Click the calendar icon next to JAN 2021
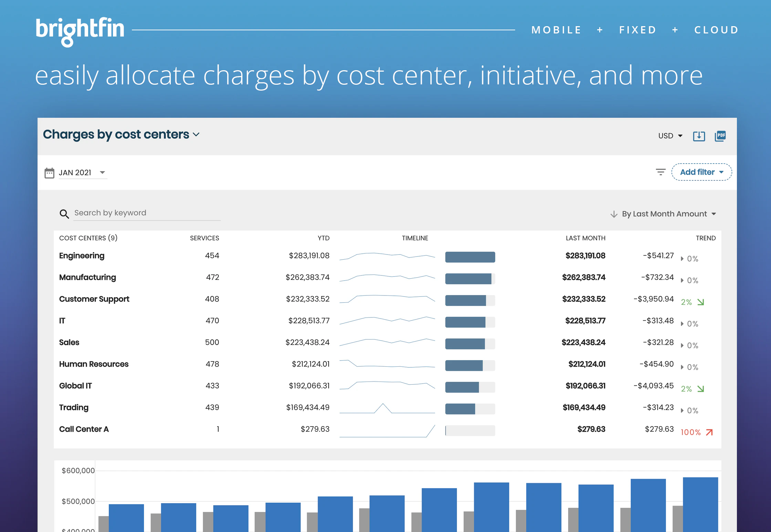This screenshot has height=532, width=771. point(49,173)
